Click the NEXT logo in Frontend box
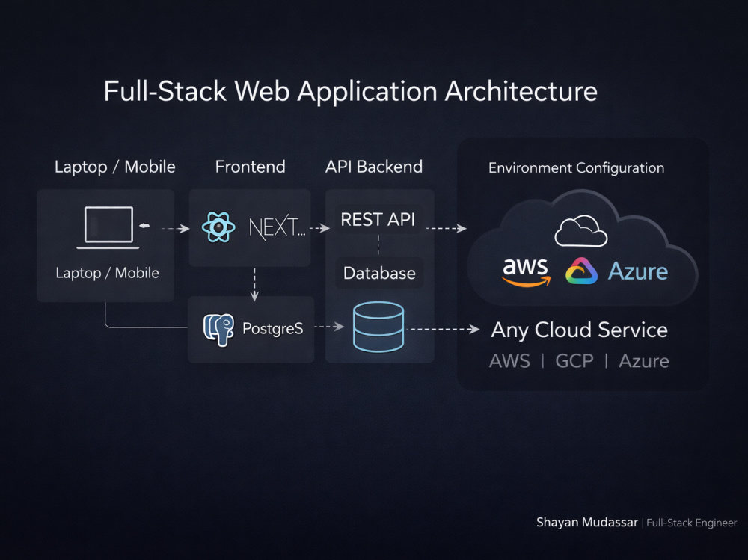748x560 pixels. 277,227
